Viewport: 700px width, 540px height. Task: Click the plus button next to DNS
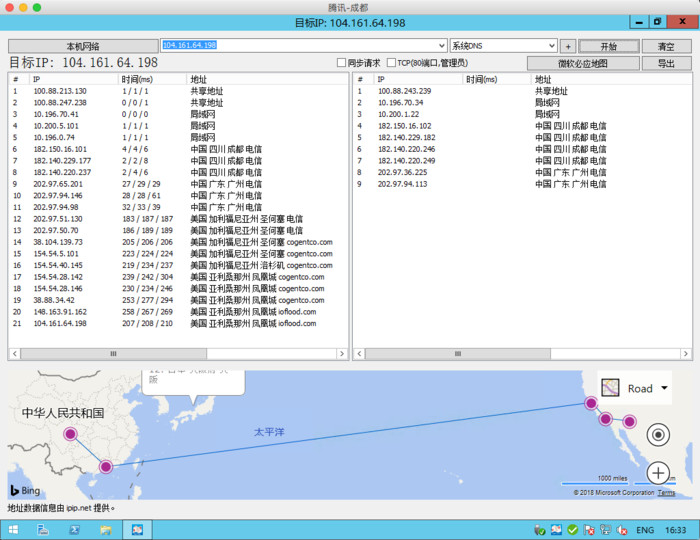[x=568, y=46]
